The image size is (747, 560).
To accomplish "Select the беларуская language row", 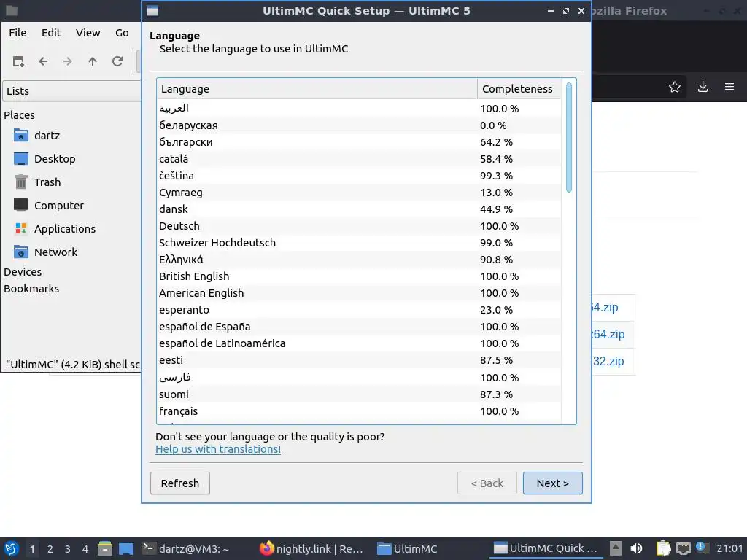I will (359, 125).
